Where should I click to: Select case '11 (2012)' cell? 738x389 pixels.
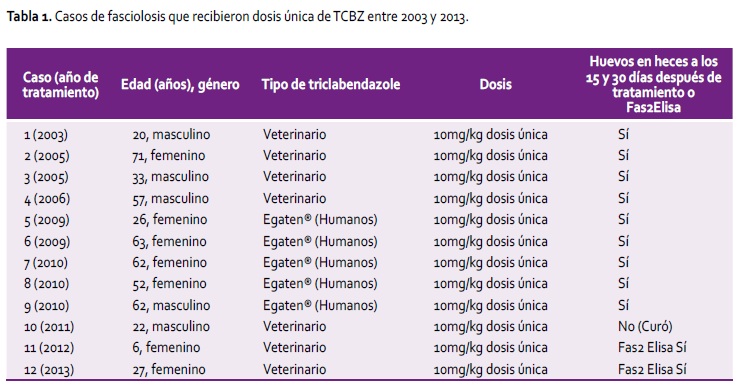(49, 348)
